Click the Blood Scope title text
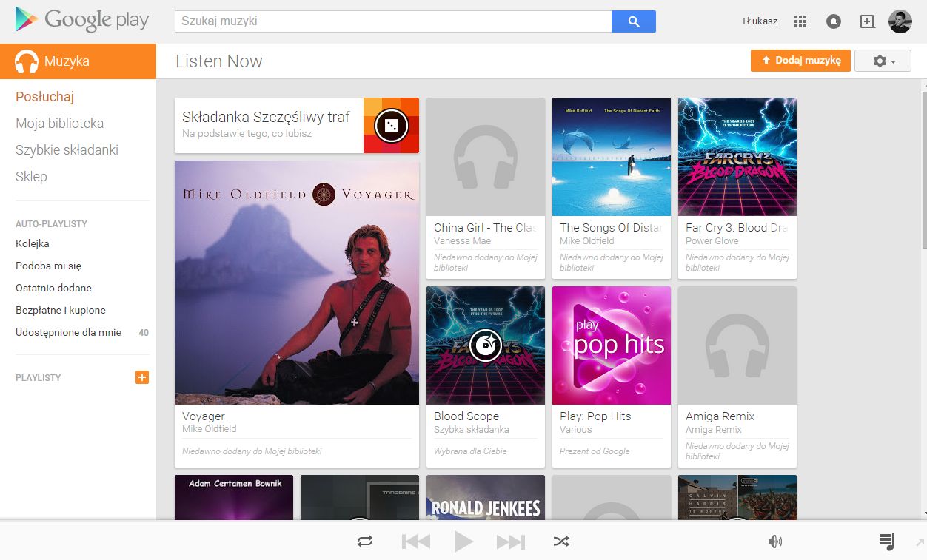This screenshot has height=560, width=927. click(466, 416)
